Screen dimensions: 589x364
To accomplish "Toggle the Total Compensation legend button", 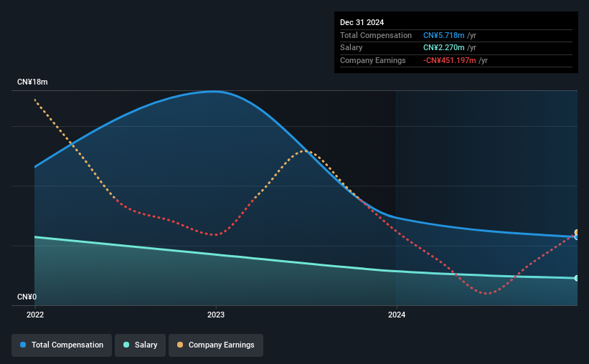I will click(x=62, y=345).
